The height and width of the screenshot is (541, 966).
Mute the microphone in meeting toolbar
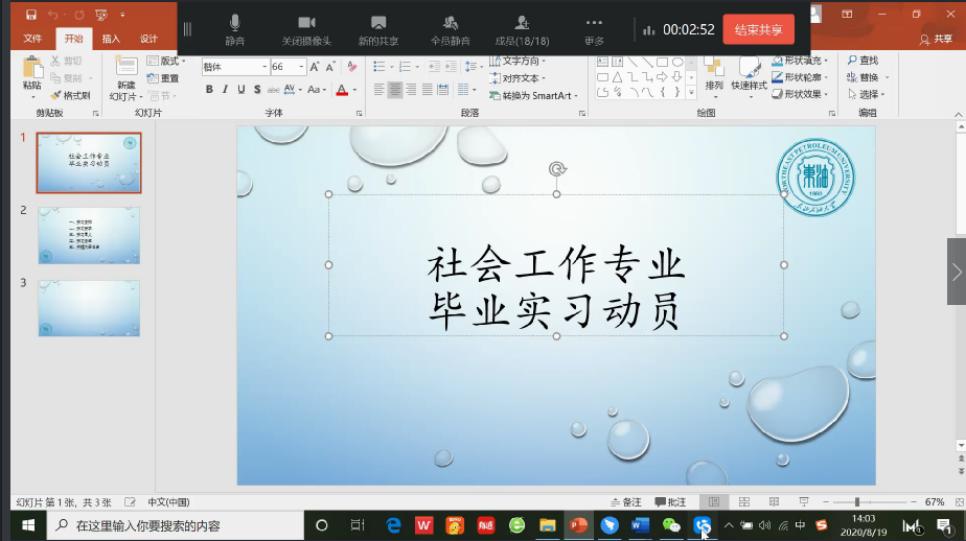(x=234, y=28)
